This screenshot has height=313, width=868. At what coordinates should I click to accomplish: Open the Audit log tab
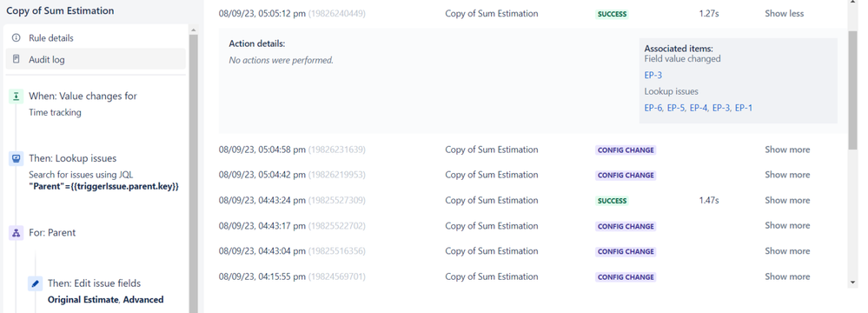pos(96,59)
